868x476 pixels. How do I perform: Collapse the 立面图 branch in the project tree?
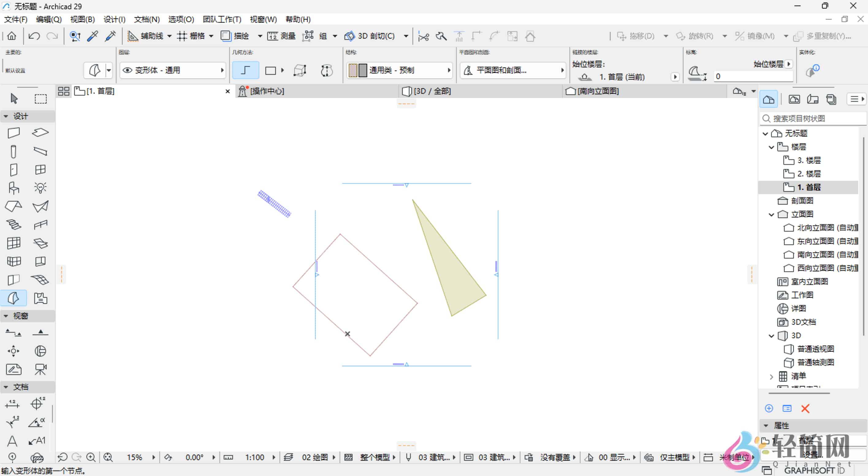pyautogui.click(x=772, y=214)
